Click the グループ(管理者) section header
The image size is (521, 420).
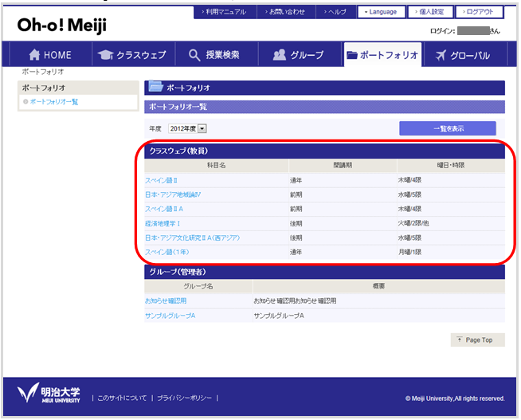point(324,272)
